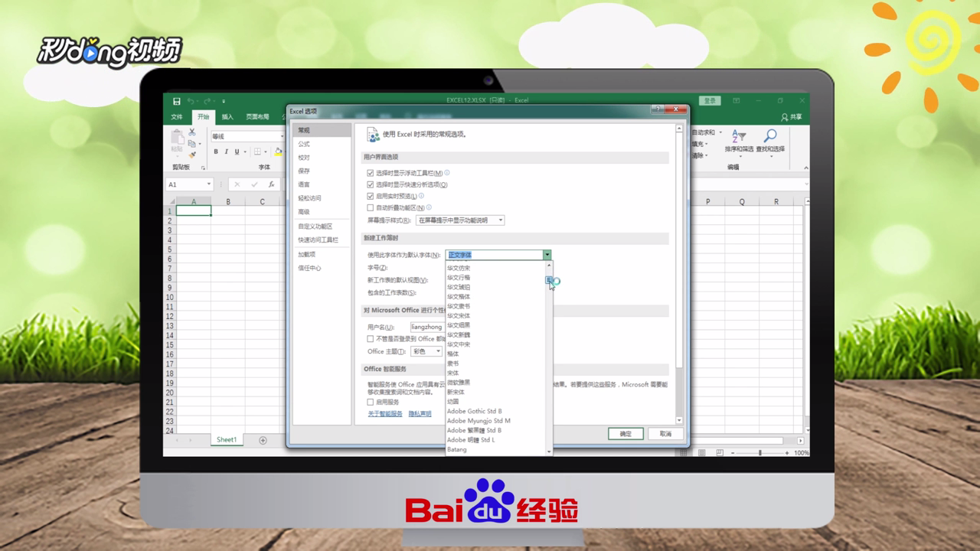Expand the Underline style arrow
The image size is (980, 551).
pyautogui.click(x=244, y=152)
